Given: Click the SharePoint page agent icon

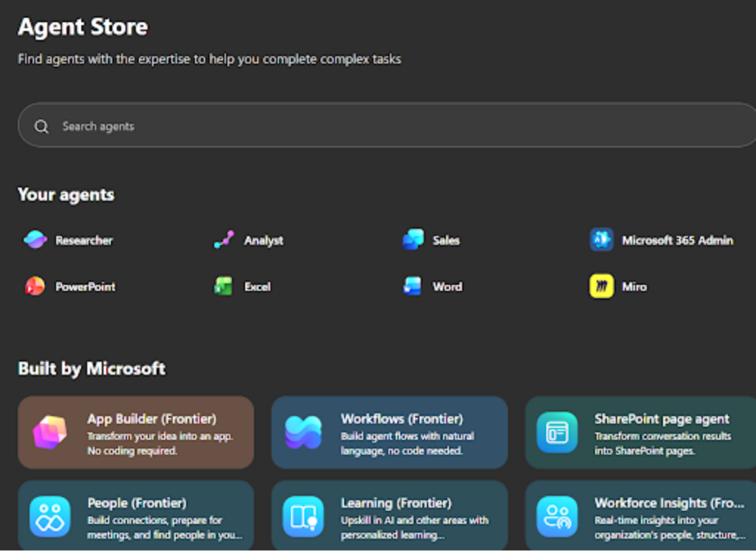Looking at the screenshot, I should [557, 432].
